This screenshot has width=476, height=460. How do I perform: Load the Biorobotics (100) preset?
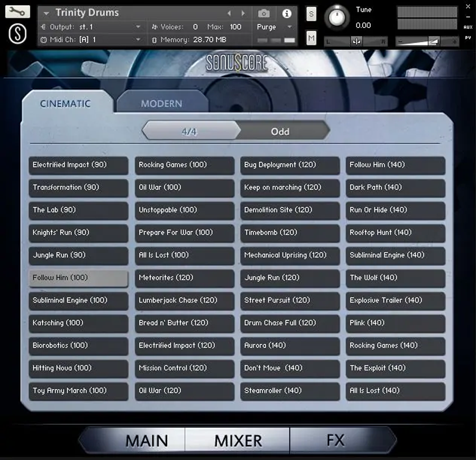[79, 346]
